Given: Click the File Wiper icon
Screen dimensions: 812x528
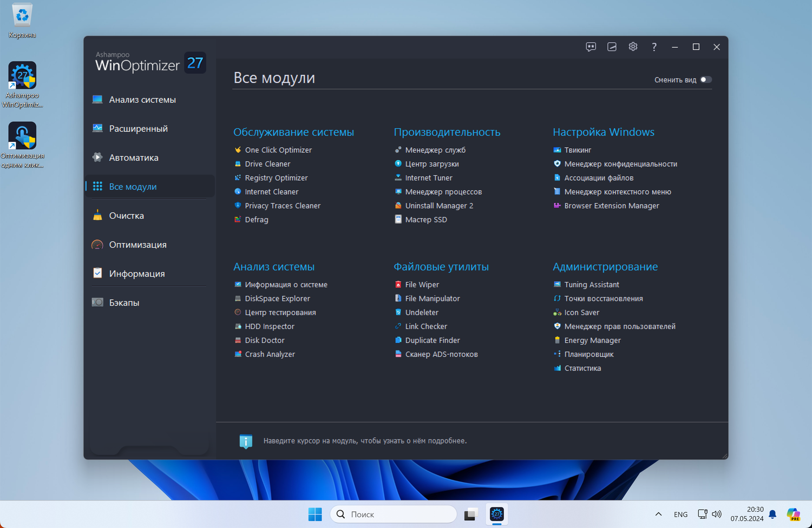Looking at the screenshot, I should [398, 285].
